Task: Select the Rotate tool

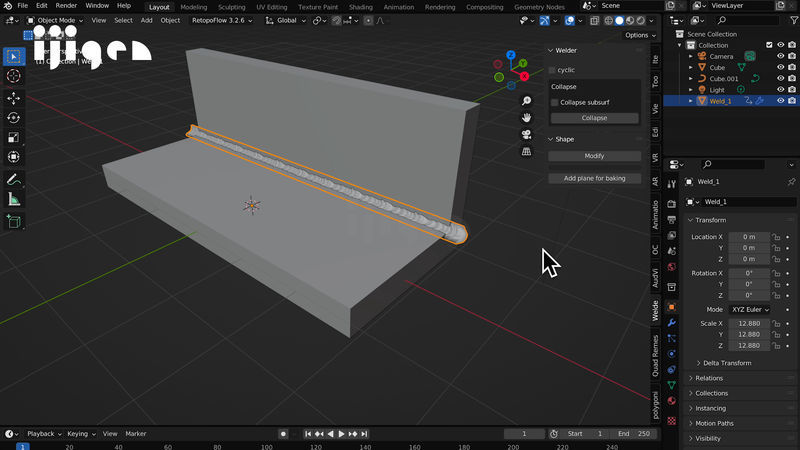Action: [x=14, y=118]
